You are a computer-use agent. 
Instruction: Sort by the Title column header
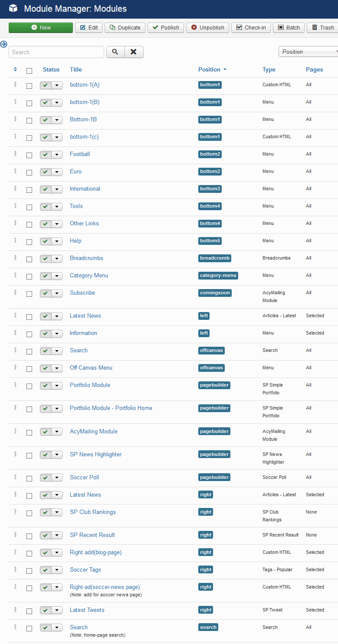pyautogui.click(x=76, y=69)
